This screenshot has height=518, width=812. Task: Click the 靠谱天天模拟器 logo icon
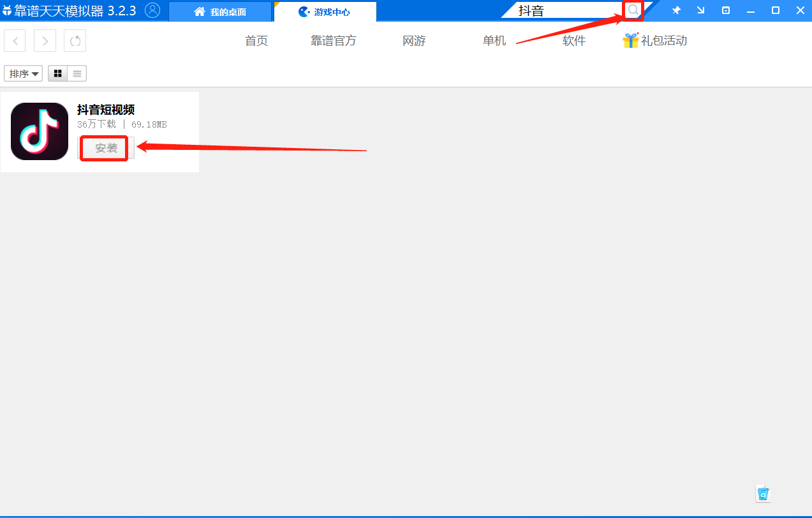click(x=7, y=11)
